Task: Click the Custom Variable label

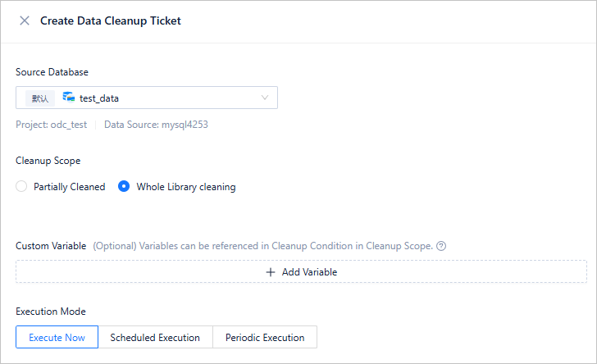Action: click(x=51, y=246)
